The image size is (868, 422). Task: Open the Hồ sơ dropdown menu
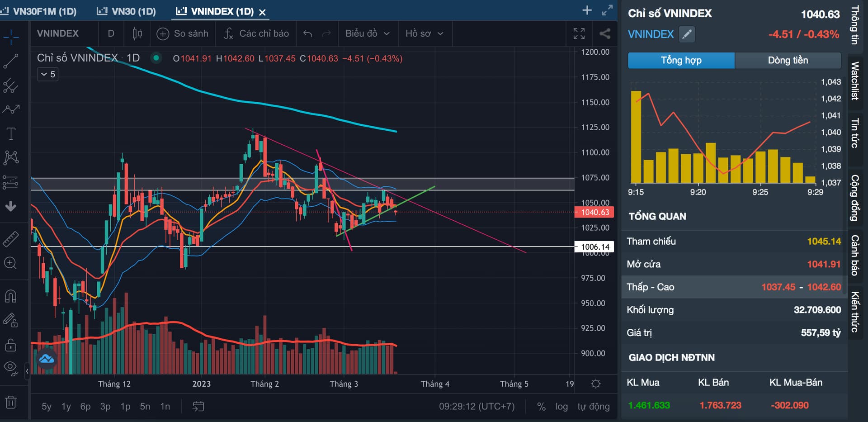(424, 33)
